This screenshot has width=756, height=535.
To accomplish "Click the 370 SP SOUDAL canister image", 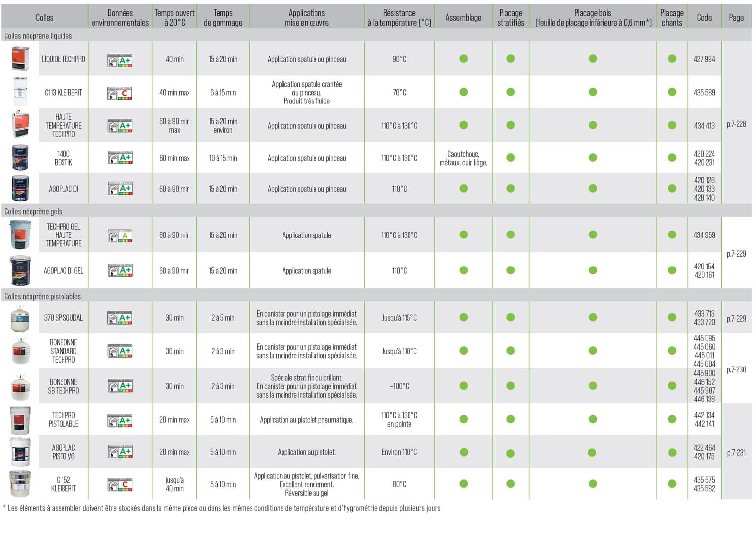I will click(x=21, y=318).
